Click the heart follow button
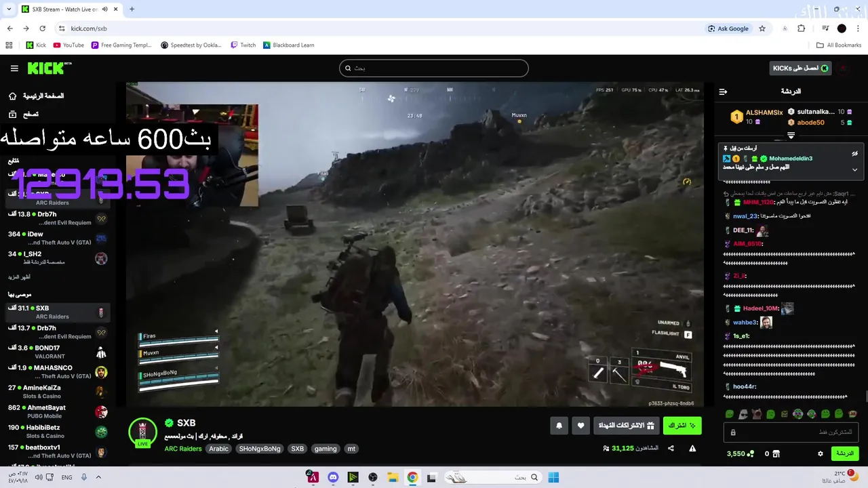 tap(580, 426)
